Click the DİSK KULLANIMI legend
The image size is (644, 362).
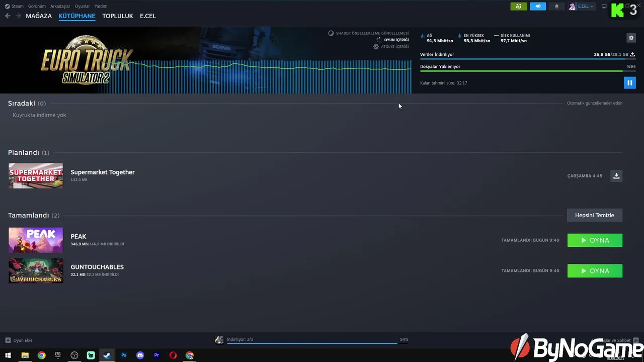pos(512,38)
